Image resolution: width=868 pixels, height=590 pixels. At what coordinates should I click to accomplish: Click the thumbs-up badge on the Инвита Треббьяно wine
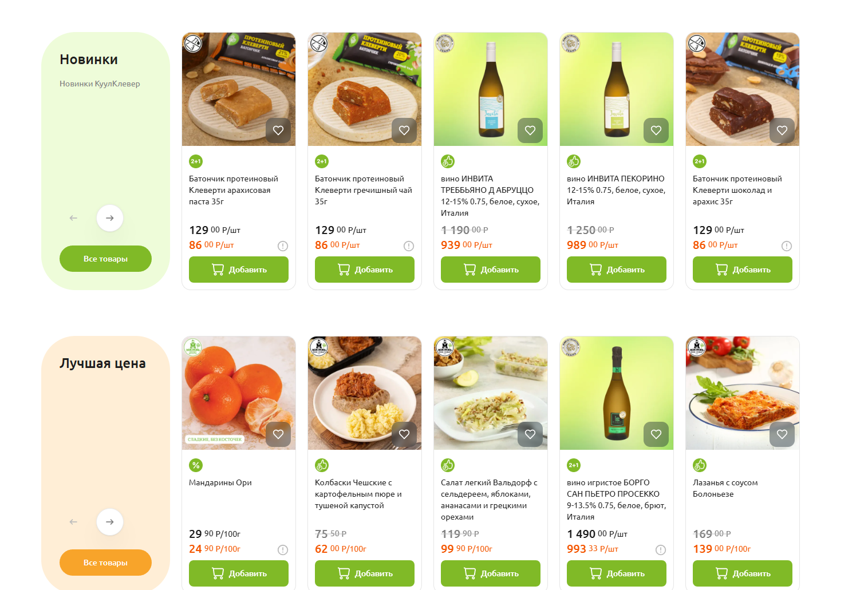[448, 161]
